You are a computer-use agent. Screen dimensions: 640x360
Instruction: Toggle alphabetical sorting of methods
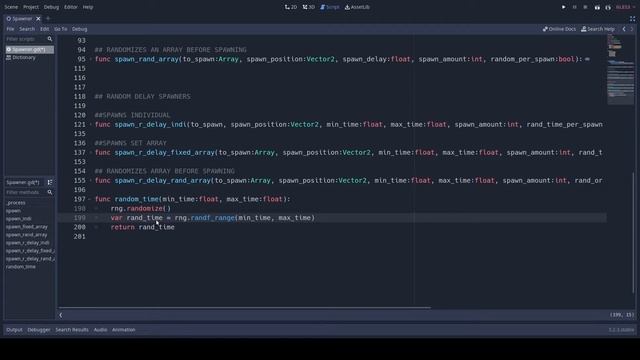coord(50,182)
